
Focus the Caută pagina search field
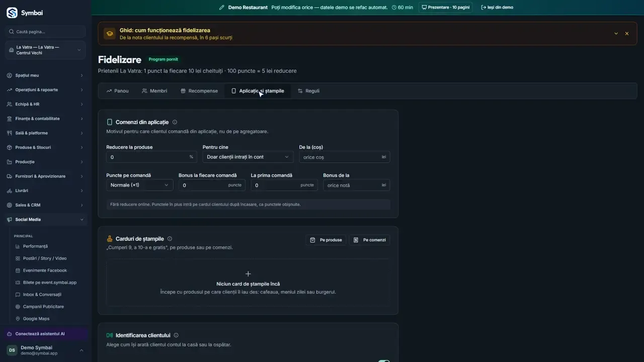click(45, 32)
